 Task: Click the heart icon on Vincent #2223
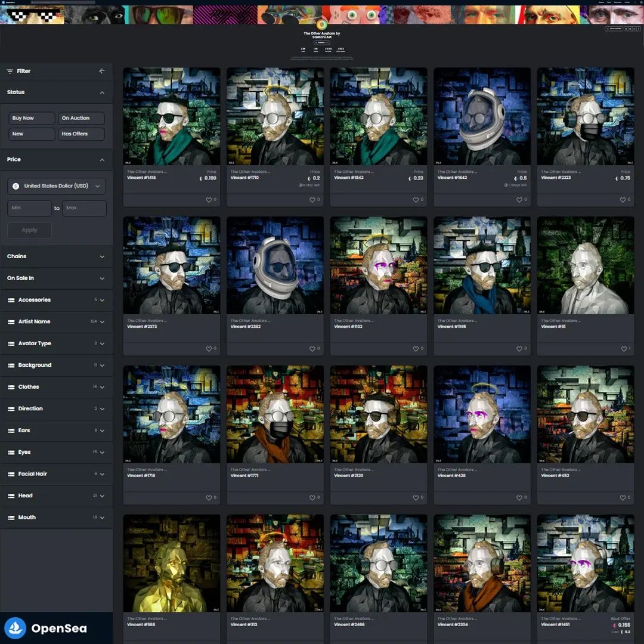[623, 200]
